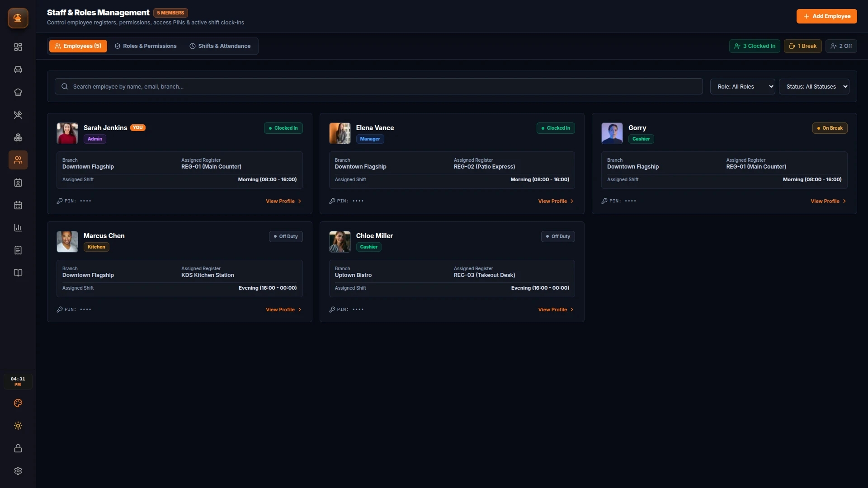Click the 3 Clocked In summary chip
868x488 pixels.
click(x=755, y=46)
